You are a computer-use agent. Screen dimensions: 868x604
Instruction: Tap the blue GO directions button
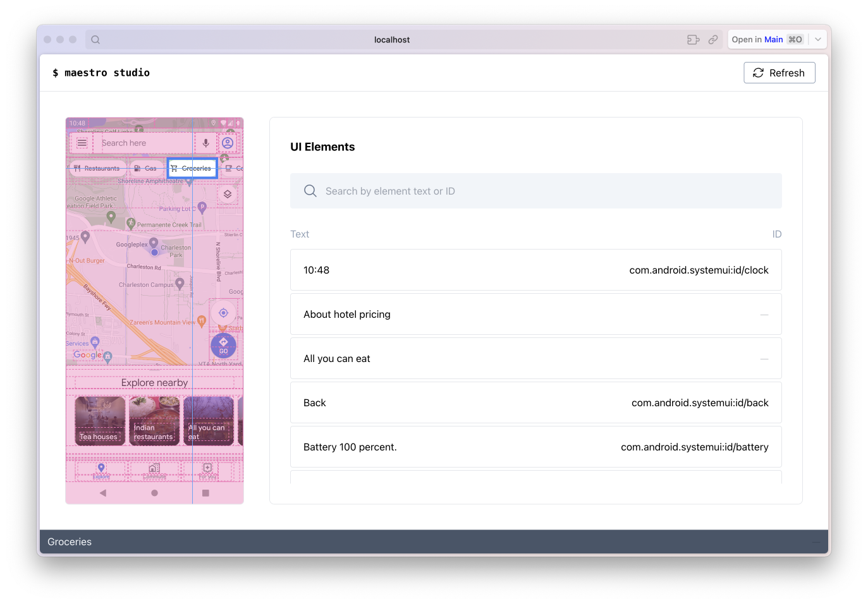(x=223, y=346)
